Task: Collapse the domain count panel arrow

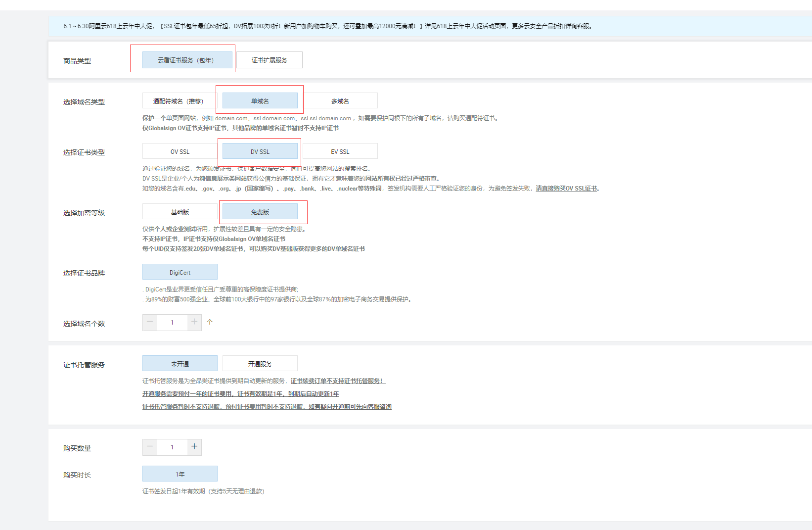Action: coord(210,322)
